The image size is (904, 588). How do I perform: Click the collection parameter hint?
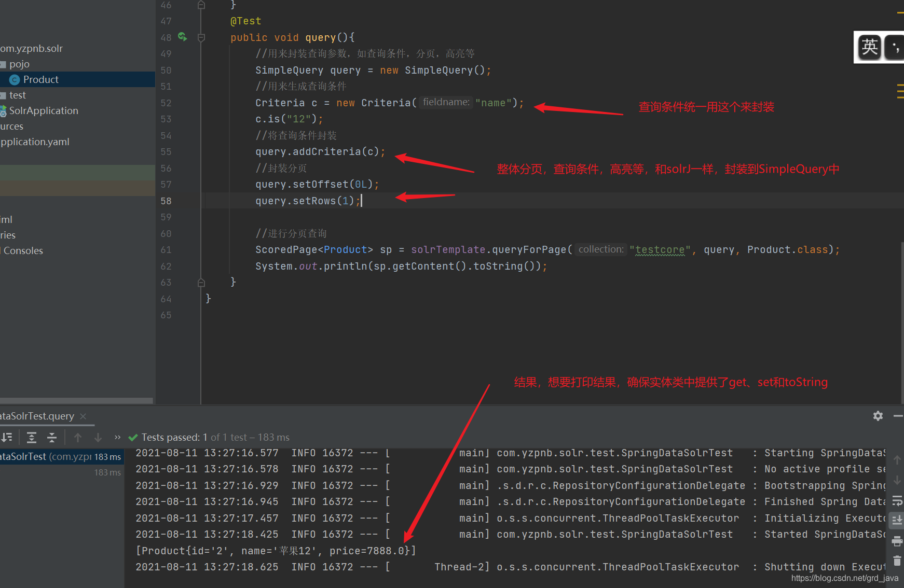601,249
